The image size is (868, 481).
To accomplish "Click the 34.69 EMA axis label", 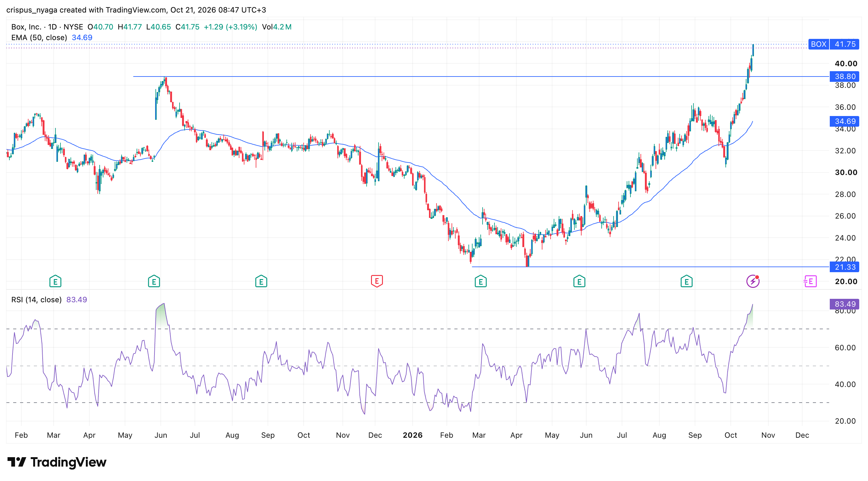I will click(x=844, y=121).
